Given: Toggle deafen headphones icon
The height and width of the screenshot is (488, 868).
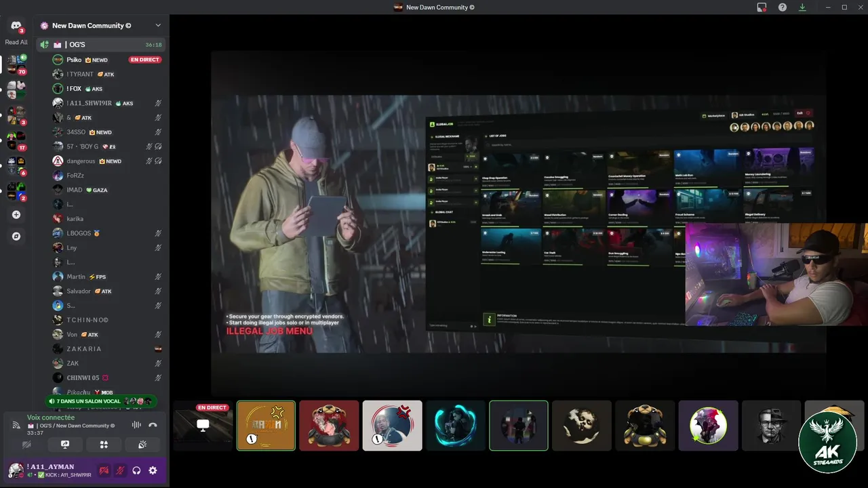Looking at the screenshot, I should pyautogui.click(x=136, y=470).
